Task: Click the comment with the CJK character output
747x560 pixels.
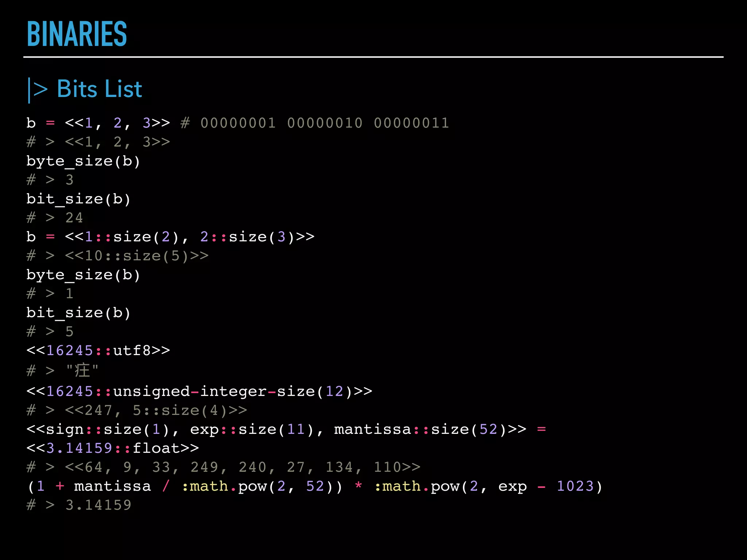Action: [x=62, y=370]
